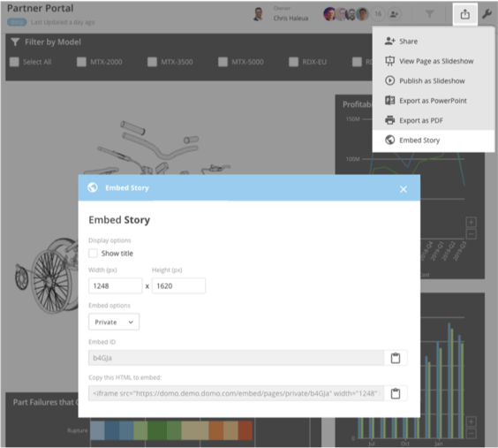The width and height of the screenshot is (498, 448).
Task: Close the Embed Story dialog
Action: 404,189
